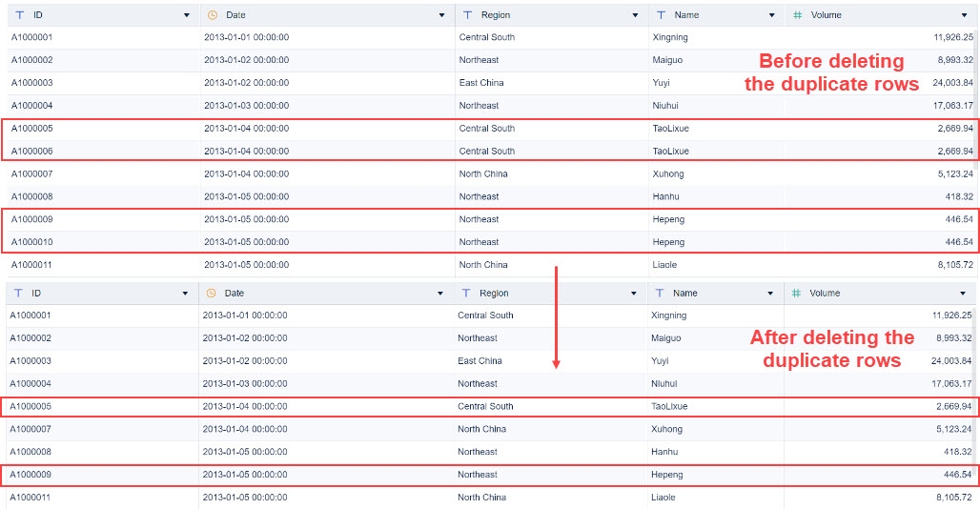Click the hash icon beside Volume in the upper table
980x509 pixels.
797,15
